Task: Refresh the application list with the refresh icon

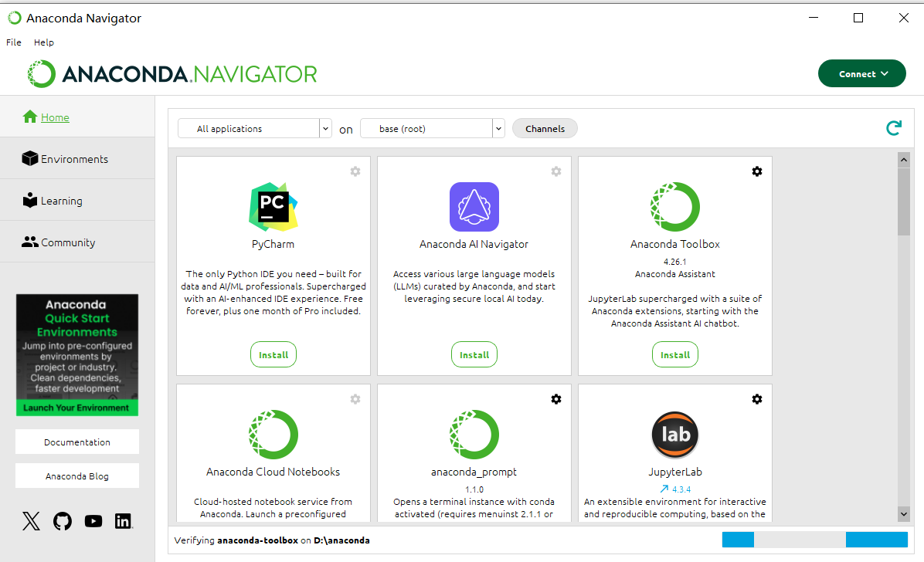Action: click(x=894, y=128)
